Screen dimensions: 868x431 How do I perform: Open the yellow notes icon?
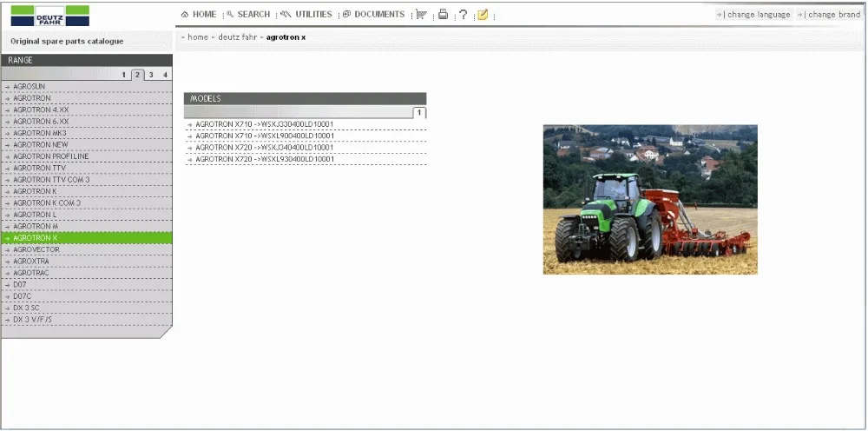(483, 15)
